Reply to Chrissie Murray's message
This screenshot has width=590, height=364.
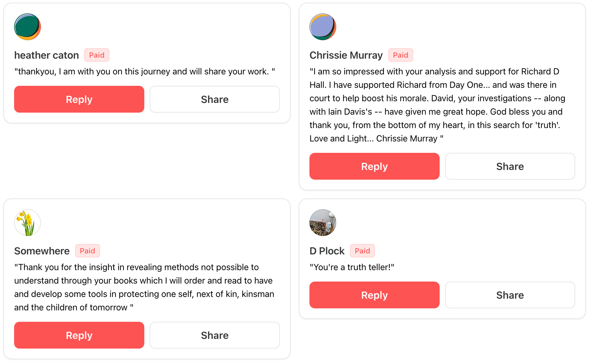(374, 166)
